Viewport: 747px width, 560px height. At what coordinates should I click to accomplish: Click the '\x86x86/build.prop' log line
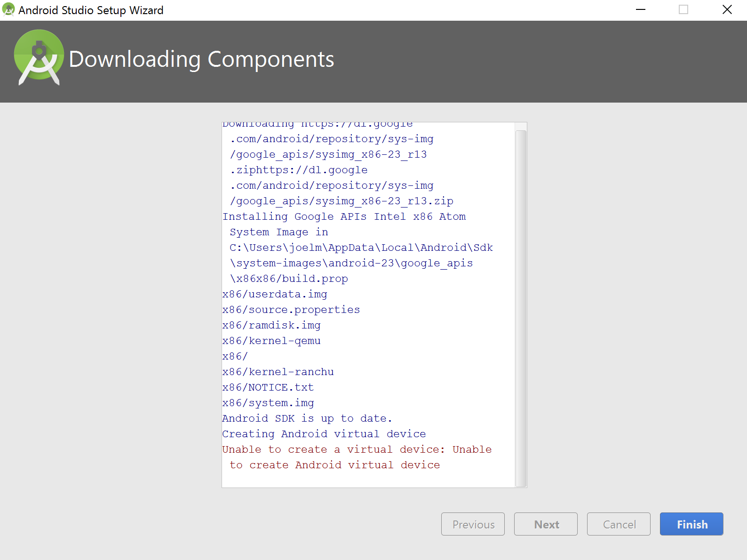click(289, 279)
